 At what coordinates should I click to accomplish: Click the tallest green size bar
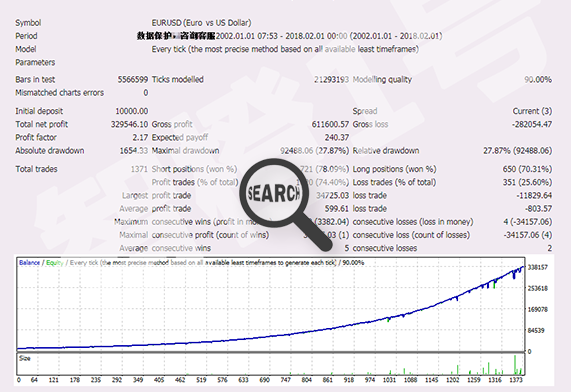point(515,365)
